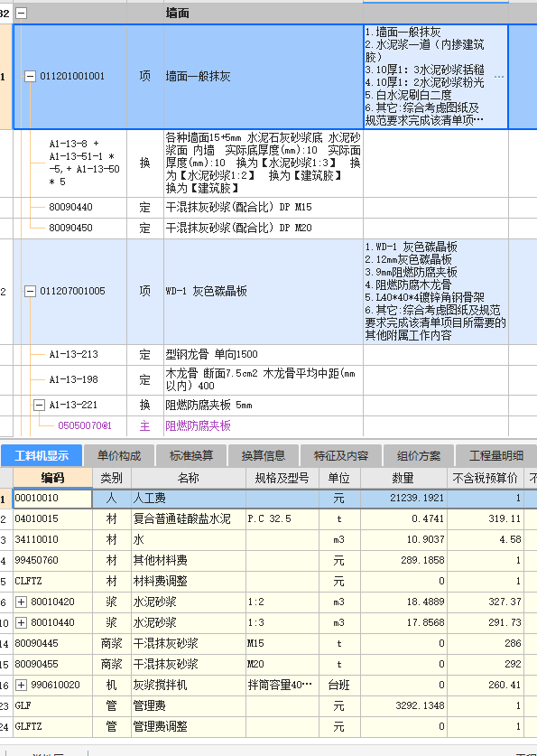This screenshot has height=756, width=537.
Task: Select the 规格及型号 column header
Action: [x=282, y=478]
